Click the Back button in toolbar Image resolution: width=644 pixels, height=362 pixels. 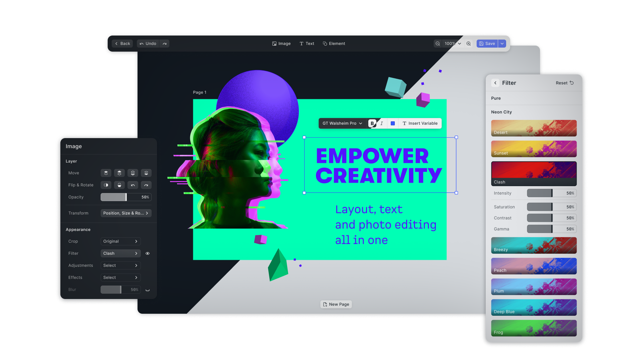click(x=122, y=43)
